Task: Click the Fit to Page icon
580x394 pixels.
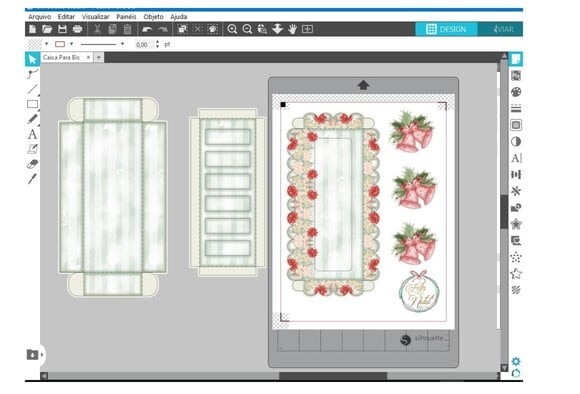Action: (307, 29)
